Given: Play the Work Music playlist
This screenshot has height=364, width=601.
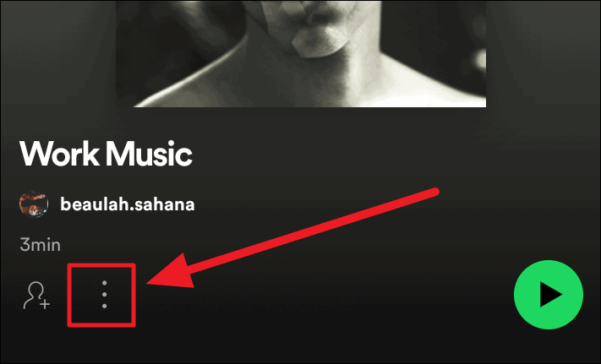Looking at the screenshot, I should pyautogui.click(x=549, y=295).
